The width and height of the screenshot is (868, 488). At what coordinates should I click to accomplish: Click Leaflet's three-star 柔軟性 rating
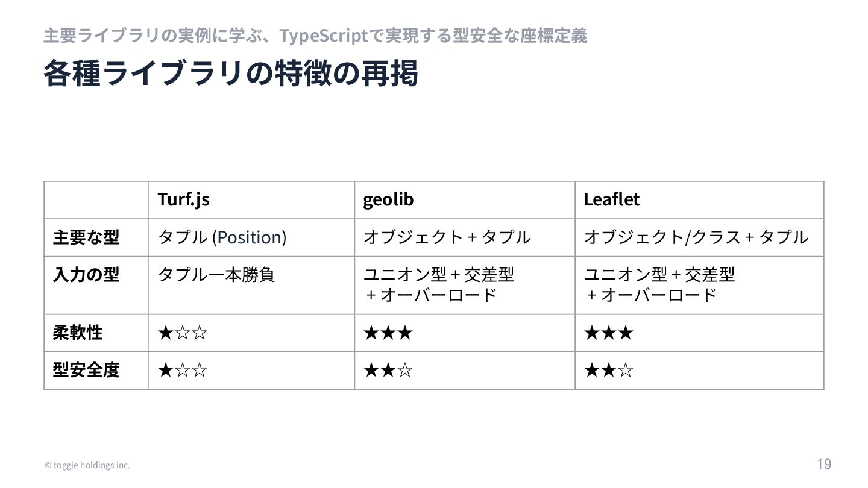(x=609, y=333)
